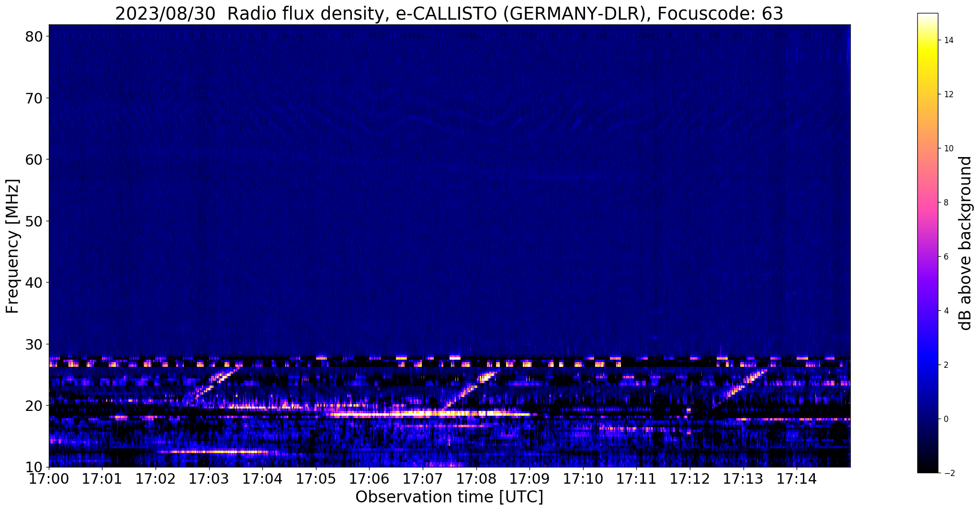Click the colorbar tick value 14

948,40
